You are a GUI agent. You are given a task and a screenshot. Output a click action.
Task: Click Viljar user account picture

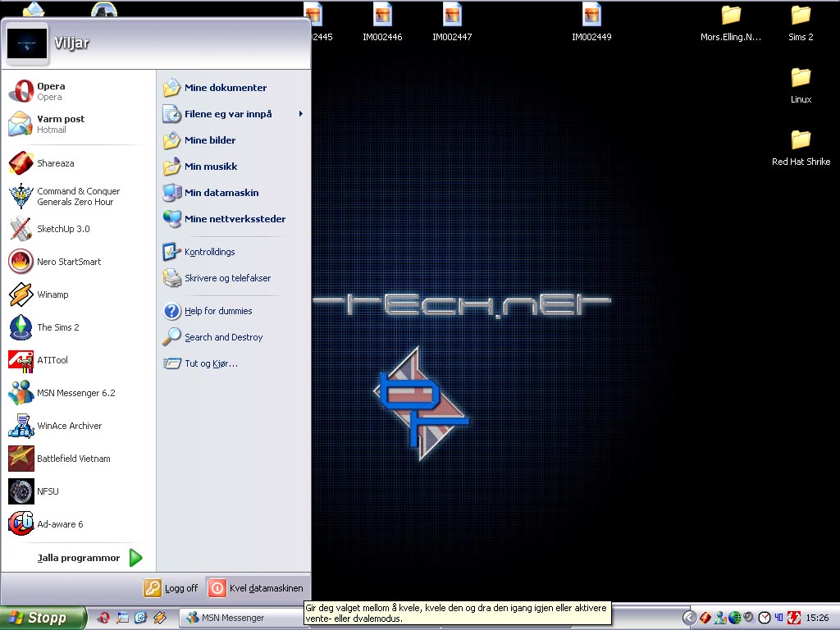point(27,44)
